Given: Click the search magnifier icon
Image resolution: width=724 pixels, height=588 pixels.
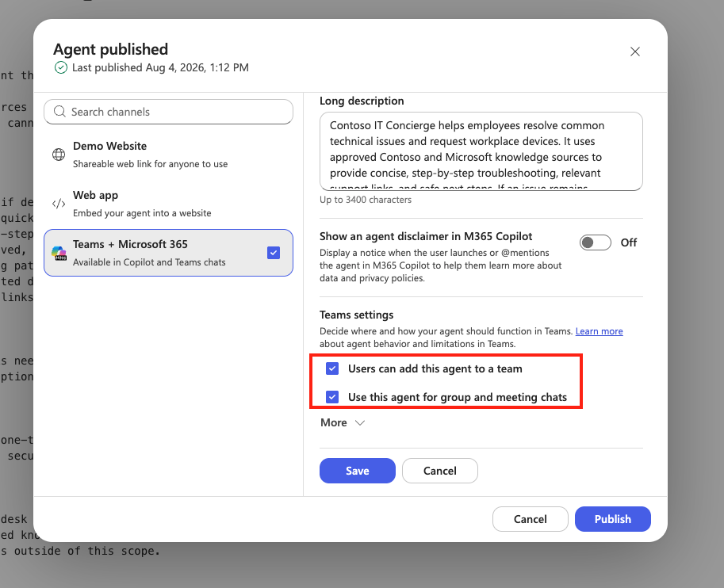Looking at the screenshot, I should [x=59, y=112].
